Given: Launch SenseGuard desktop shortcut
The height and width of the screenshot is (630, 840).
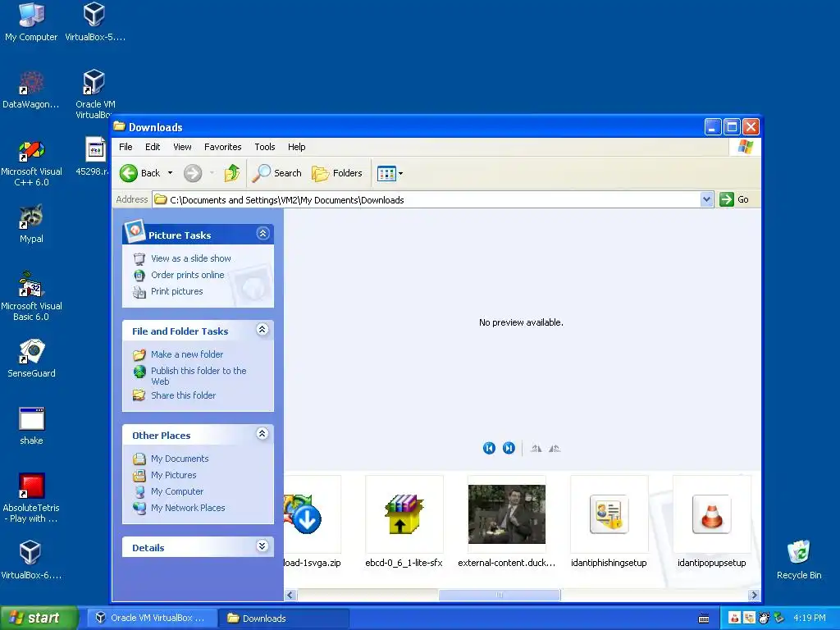Looking at the screenshot, I should [x=31, y=358].
